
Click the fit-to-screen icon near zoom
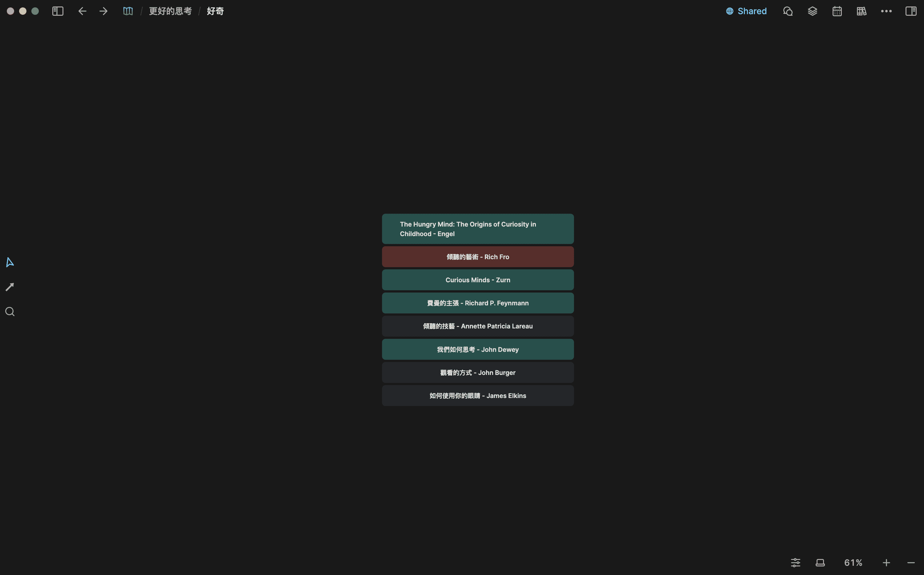coord(820,562)
